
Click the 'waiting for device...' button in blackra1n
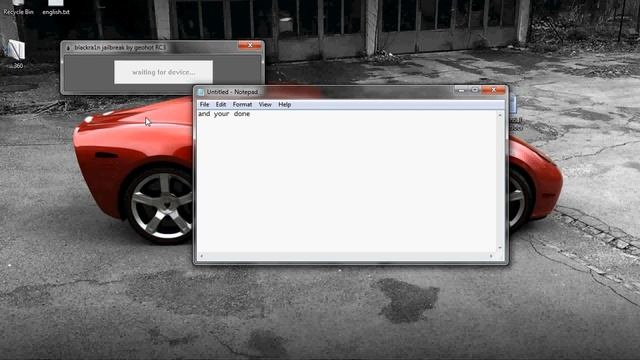(x=163, y=72)
